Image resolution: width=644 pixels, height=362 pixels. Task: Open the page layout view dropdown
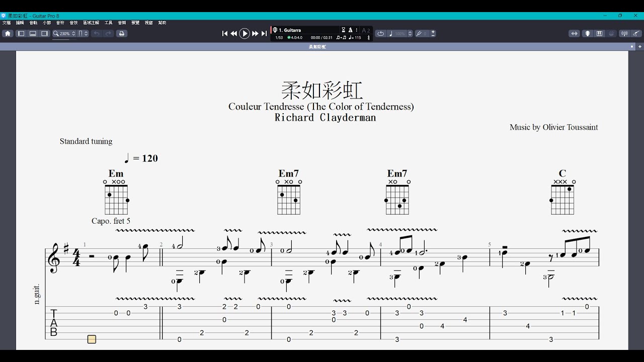pyautogui.click(x=83, y=34)
